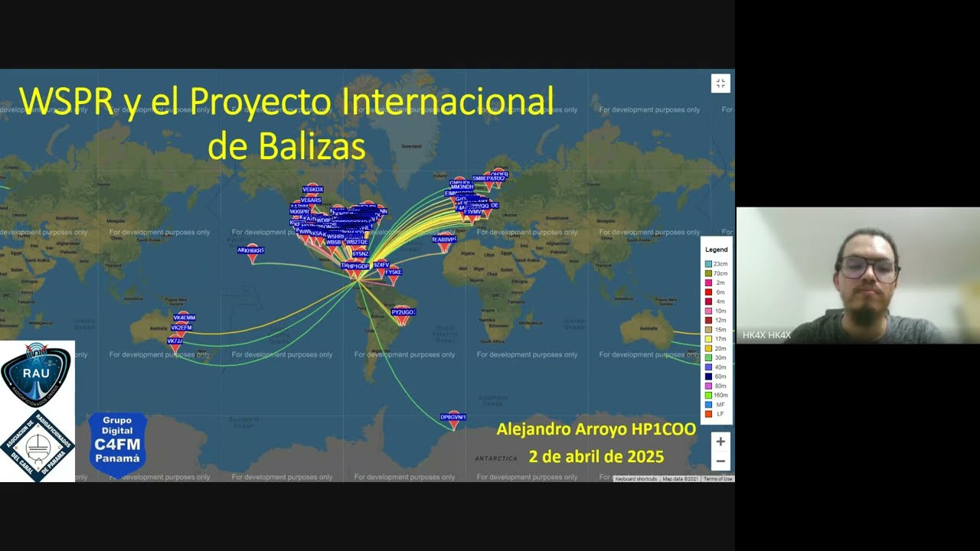Click the 70cm legend color swatch
The image size is (980, 551).
click(709, 273)
